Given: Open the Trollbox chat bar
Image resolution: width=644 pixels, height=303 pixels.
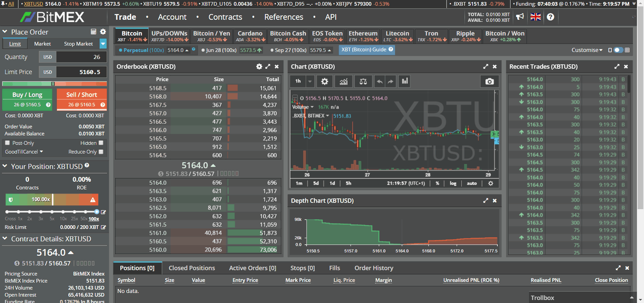Looking at the screenshot, I should pos(582,298).
